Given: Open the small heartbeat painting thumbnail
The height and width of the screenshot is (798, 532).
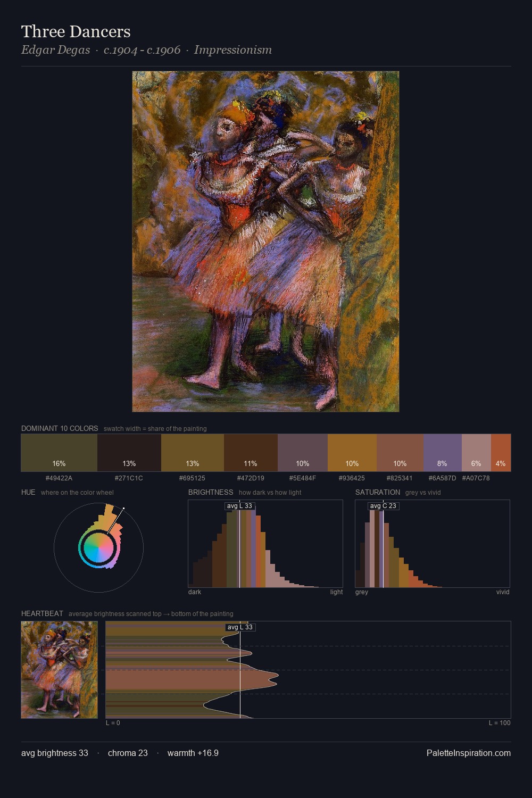Looking at the screenshot, I should [60, 670].
